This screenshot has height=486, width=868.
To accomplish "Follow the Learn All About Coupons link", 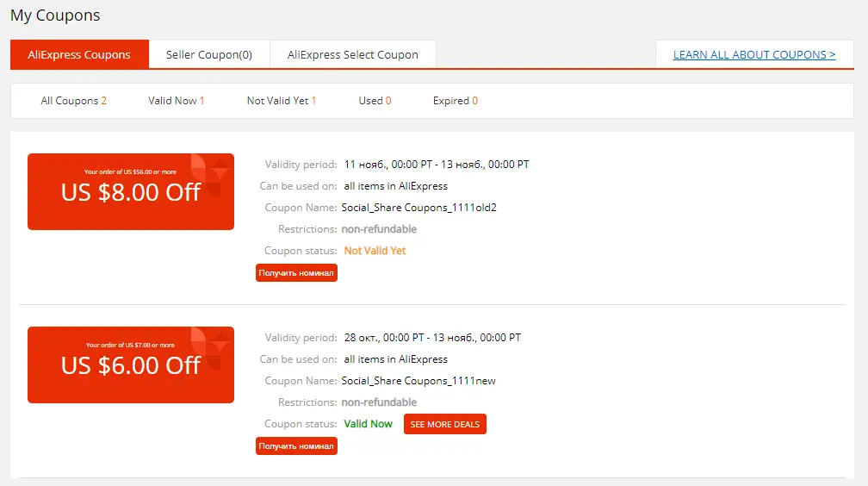I will (754, 54).
